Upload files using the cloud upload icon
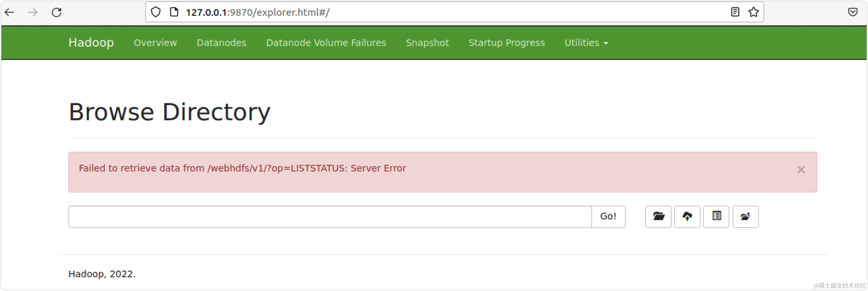This screenshot has height=291, width=868. point(687,216)
